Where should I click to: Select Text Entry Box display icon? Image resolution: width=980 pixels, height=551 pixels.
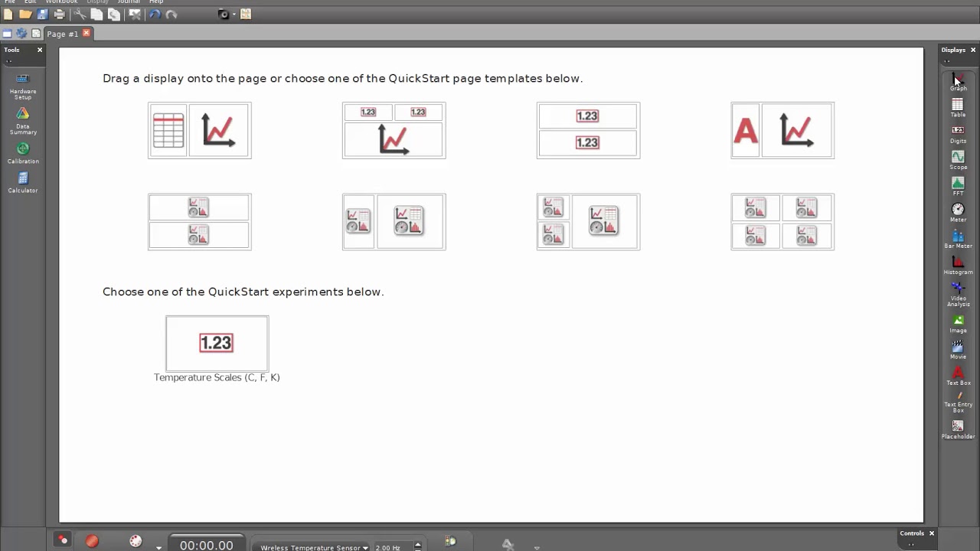click(958, 403)
